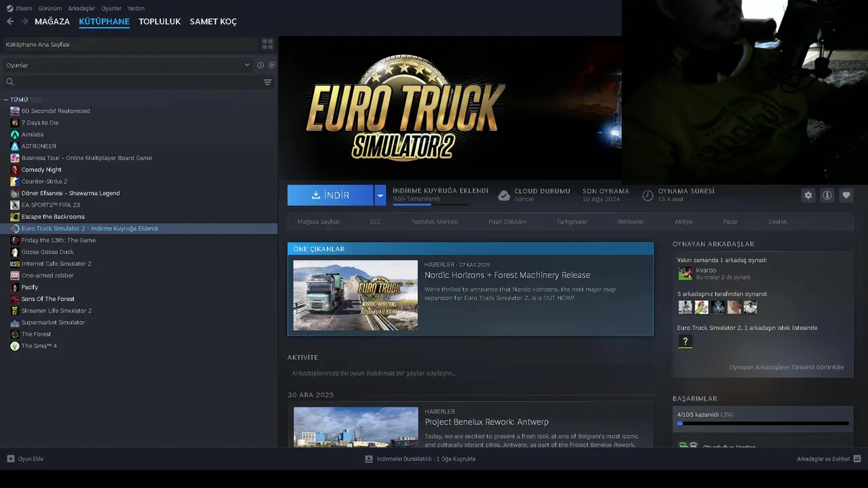Open Topluluk Merkezi link

tap(434, 222)
